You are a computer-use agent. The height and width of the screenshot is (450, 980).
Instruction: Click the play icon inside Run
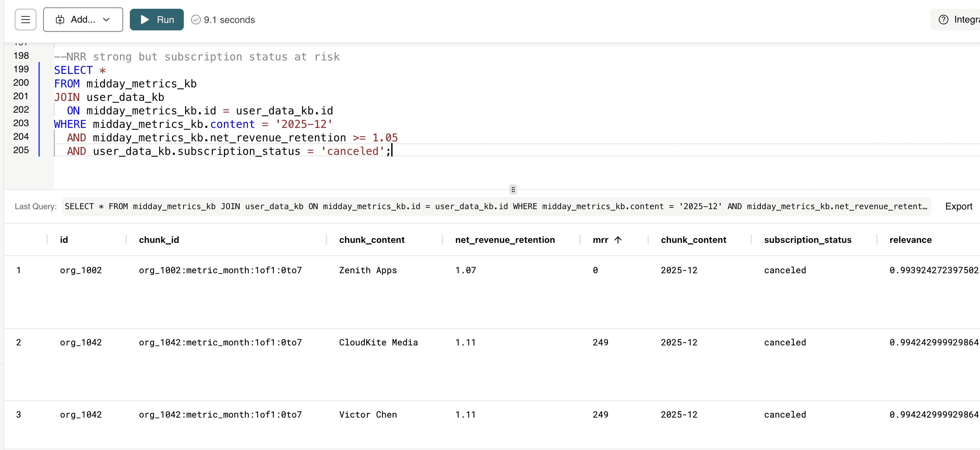(145, 20)
